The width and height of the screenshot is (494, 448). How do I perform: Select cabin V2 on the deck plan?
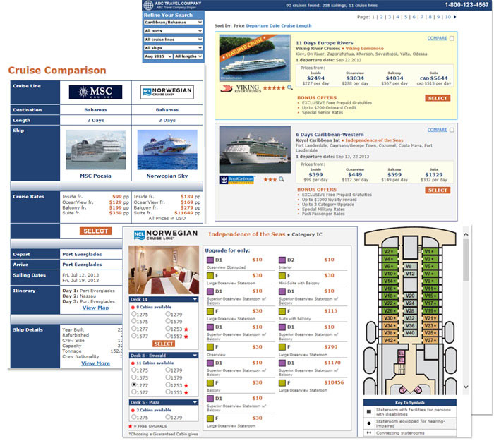coord(389,251)
